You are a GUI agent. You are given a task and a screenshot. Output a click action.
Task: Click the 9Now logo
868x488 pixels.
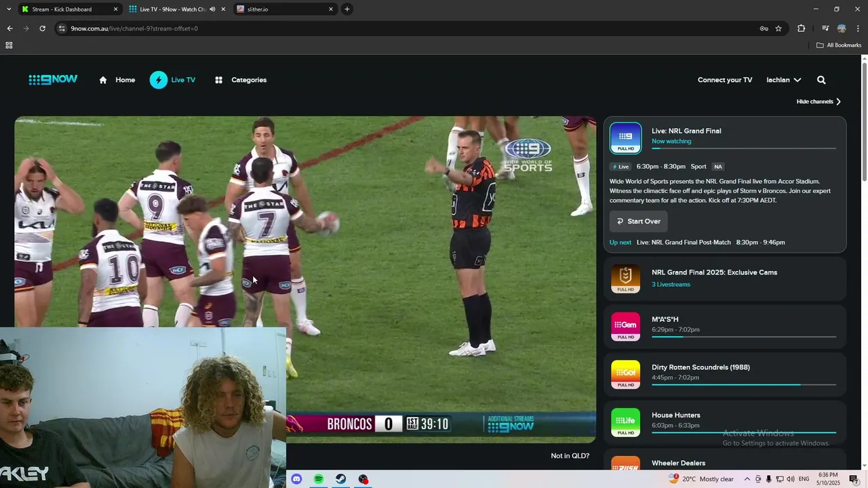[x=53, y=80]
